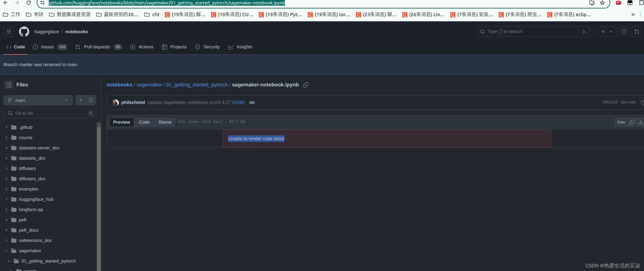The image size is (644, 271).
Task: Open the 工作 bookmarks folder
Action: click(12, 15)
